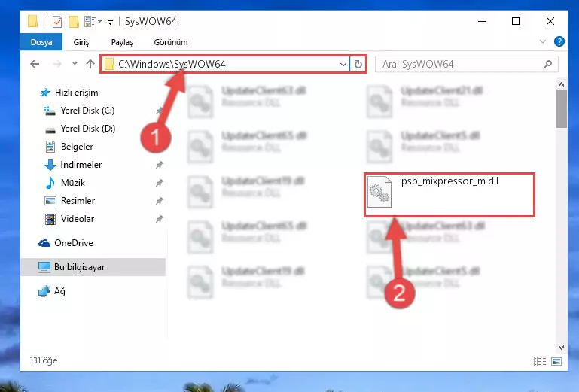This screenshot has height=392, width=579.
Task: Click the pin icon beside Resimler
Action: pyautogui.click(x=159, y=201)
